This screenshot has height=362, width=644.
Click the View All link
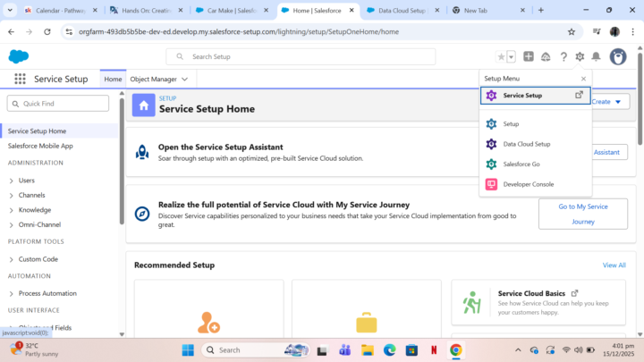[x=614, y=265]
